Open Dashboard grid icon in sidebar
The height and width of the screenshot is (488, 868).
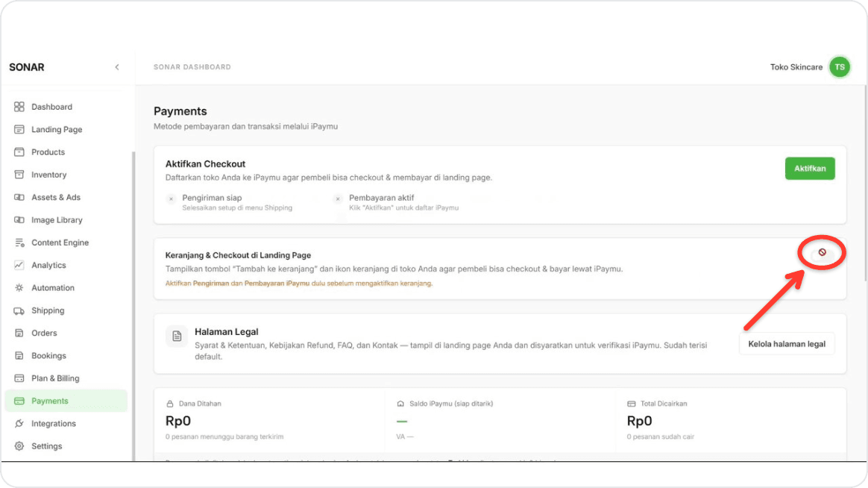(19, 107)
